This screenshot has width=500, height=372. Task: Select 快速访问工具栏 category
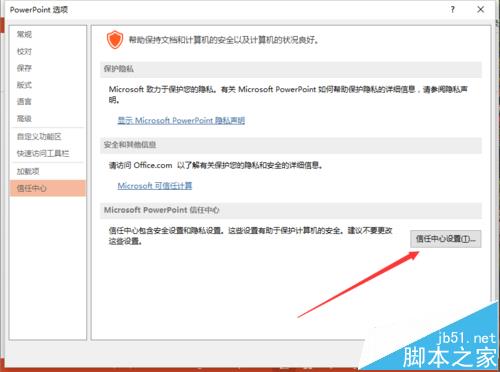point(43,153)
